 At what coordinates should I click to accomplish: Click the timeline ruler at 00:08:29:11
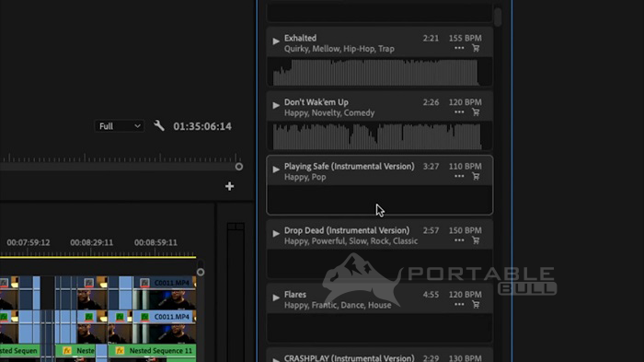pyautogui.click(x=91, y=242)
